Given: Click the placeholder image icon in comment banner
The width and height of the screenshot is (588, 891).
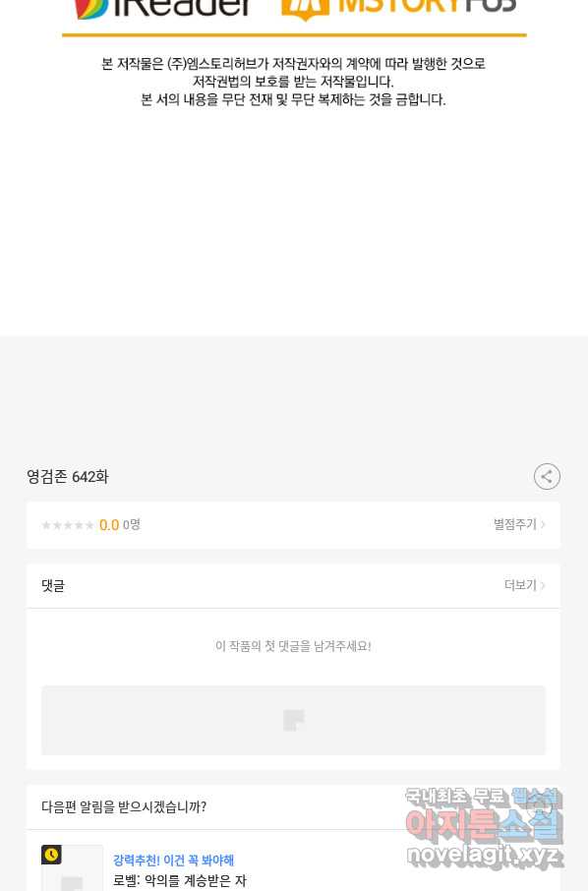Looking at the screenshot, I should tap(294, 720).
